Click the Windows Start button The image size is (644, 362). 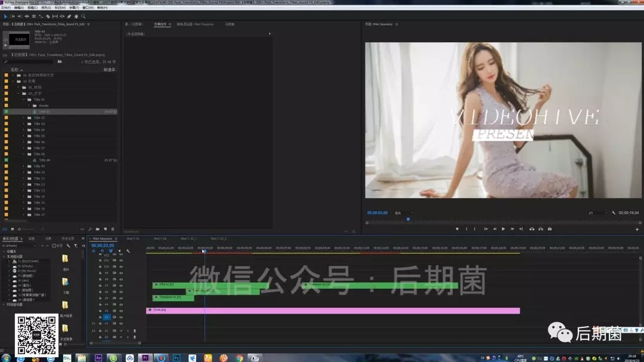[6, 358]
